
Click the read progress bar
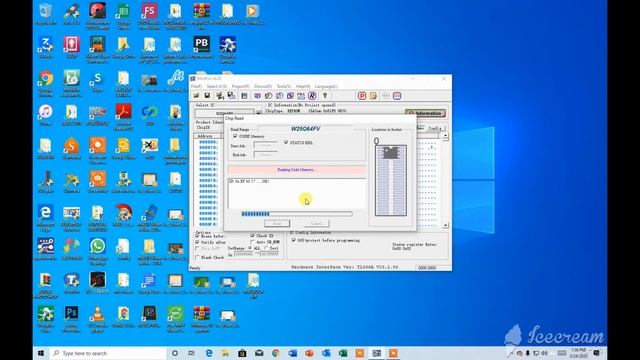pyautogui.click(x=297, y=213)
